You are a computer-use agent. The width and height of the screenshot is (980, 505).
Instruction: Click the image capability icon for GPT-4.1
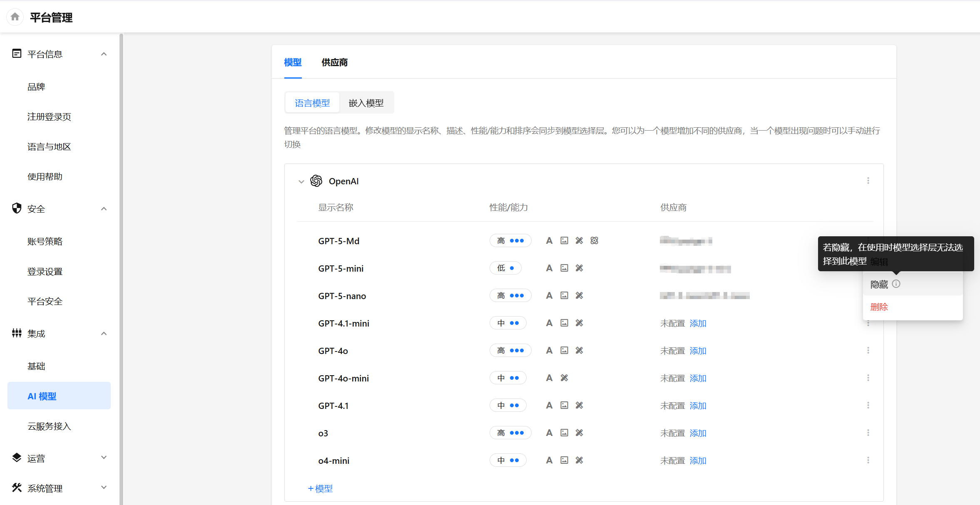[564, 405]
